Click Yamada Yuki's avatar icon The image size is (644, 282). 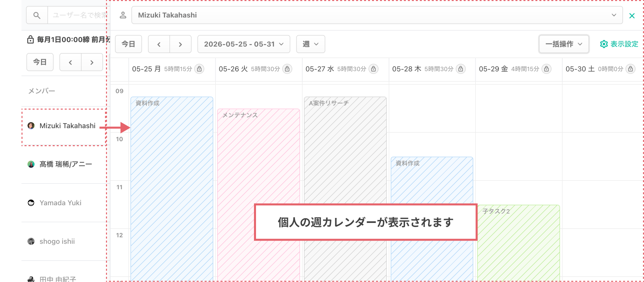click(31, 203)
